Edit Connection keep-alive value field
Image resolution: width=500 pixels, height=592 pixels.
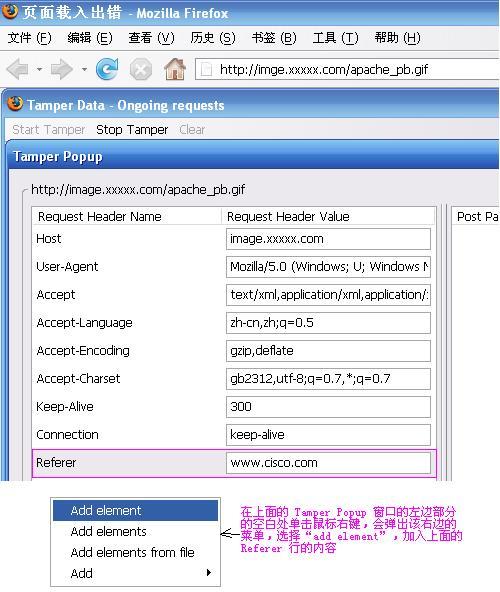[328, 435]
